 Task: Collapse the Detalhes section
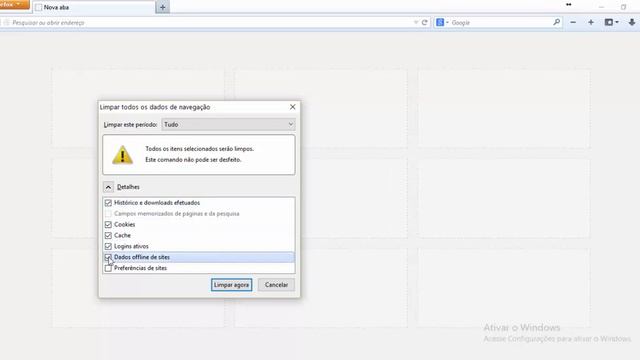(108, 187)
